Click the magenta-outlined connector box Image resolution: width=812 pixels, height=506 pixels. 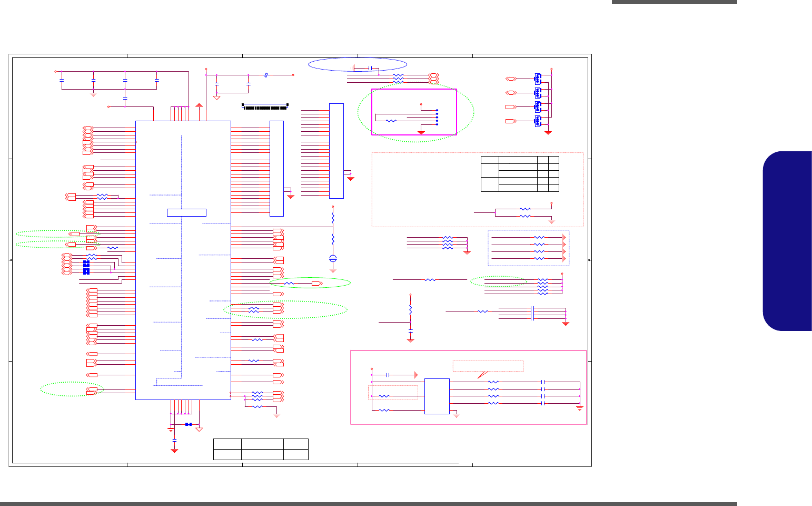pyautogui.click(x=414, y=112)
